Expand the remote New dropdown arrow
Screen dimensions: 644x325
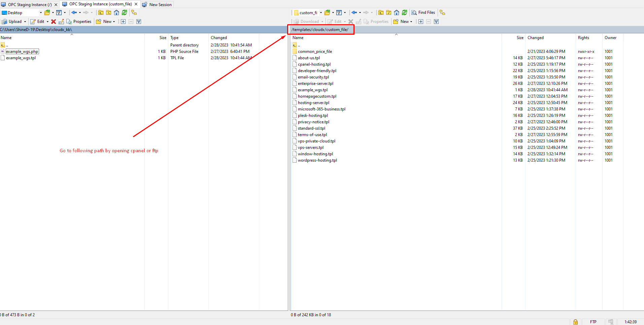[411, 22]
